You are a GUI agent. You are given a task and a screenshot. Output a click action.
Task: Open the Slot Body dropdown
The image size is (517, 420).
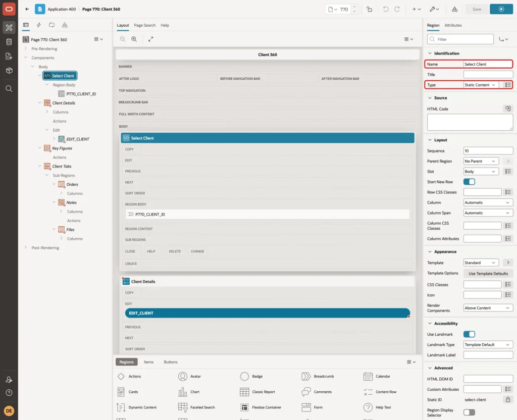tap(481, 172)
